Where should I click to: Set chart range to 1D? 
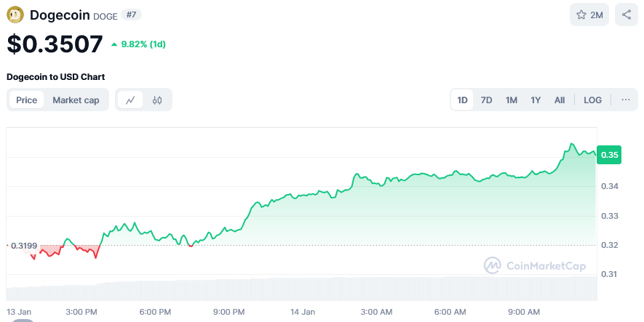[463, 100]
